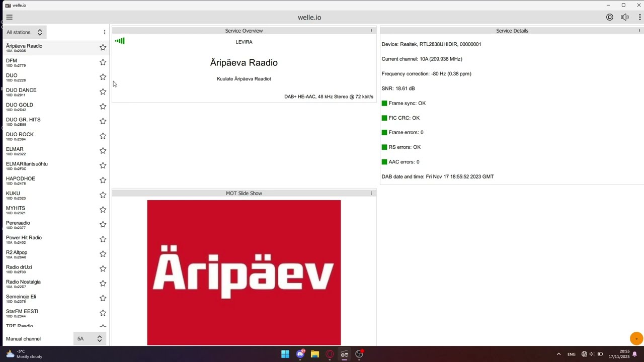Favorite the Äripäeva Raadio station
The width and height of the screenshot is (644, 362).
tap(103, 47)
